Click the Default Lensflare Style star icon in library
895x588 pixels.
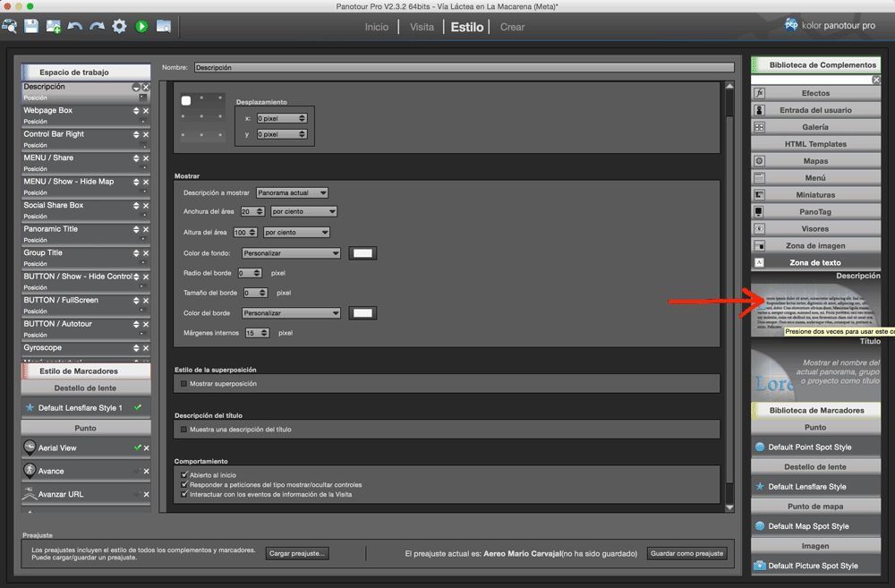tap(760, 487)
